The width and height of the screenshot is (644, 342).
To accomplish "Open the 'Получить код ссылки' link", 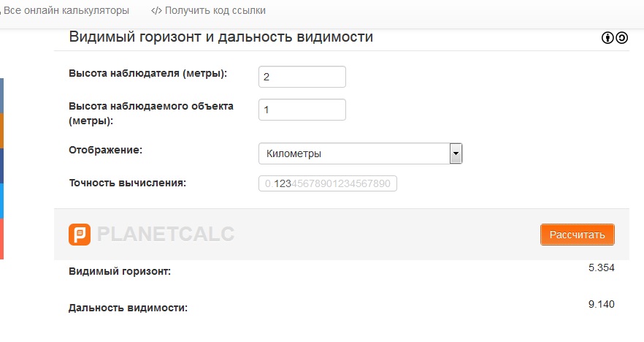I will pyautogui.click(x=208, y=10).
